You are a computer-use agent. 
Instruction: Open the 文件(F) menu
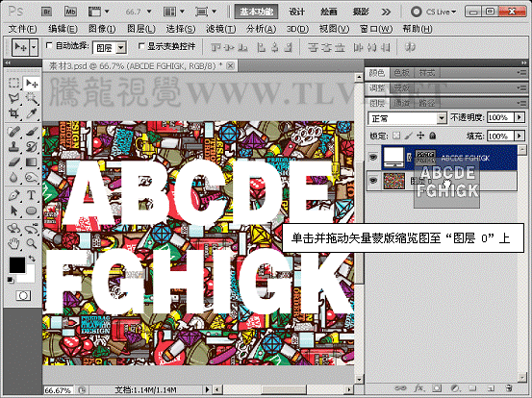(22, 29)
